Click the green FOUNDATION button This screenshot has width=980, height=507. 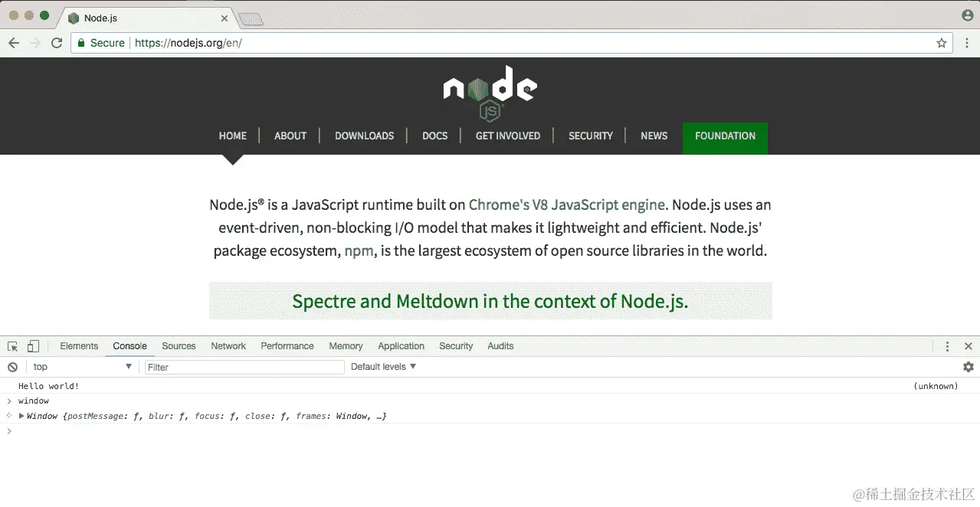click(725, 138)
